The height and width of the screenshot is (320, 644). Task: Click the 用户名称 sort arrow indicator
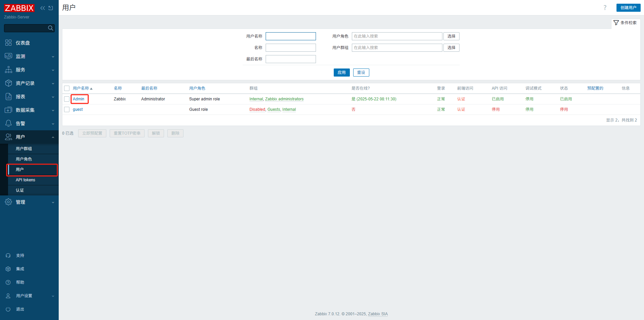[91, 89]
